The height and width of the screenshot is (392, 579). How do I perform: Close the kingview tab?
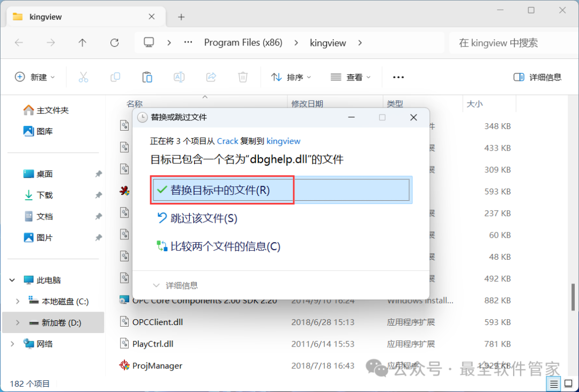click(x=151, y=17)
